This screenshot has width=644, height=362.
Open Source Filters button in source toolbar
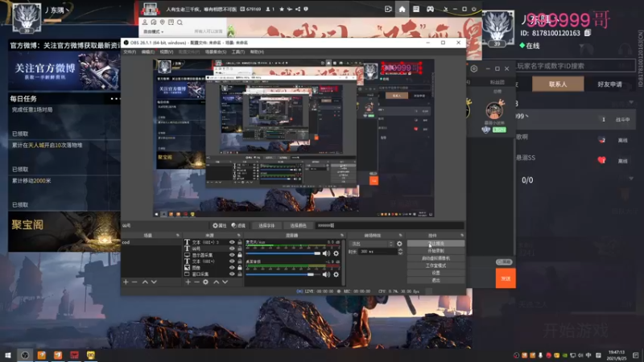(x=238, y=225)
